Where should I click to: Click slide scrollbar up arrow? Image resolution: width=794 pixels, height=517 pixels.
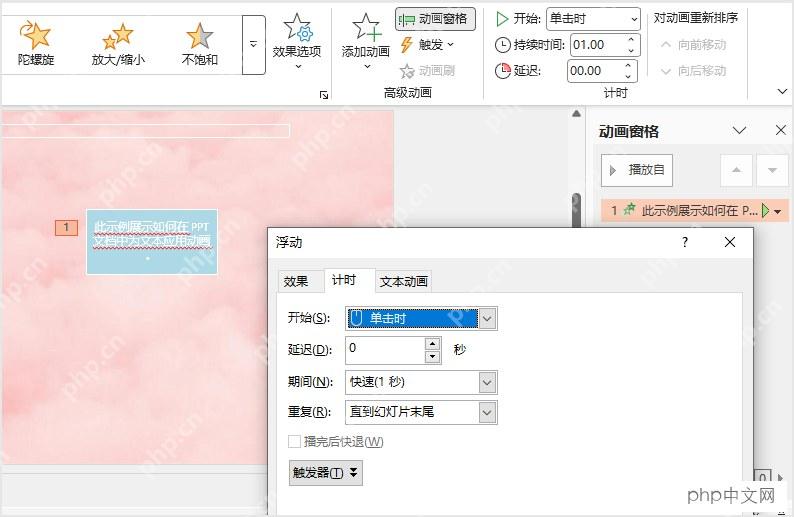coord(576,113)
